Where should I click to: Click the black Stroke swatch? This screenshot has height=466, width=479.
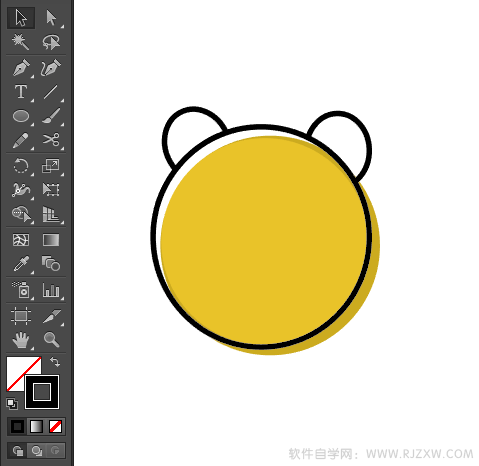[x=42, y=392]
